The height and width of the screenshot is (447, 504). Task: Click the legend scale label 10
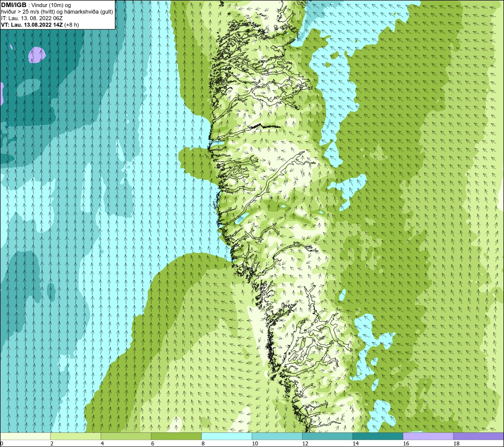point(255,444)
